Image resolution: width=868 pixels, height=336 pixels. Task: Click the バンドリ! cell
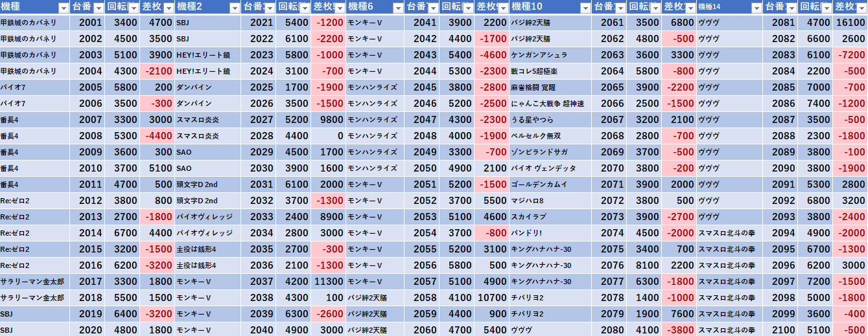tap(550, 233)
